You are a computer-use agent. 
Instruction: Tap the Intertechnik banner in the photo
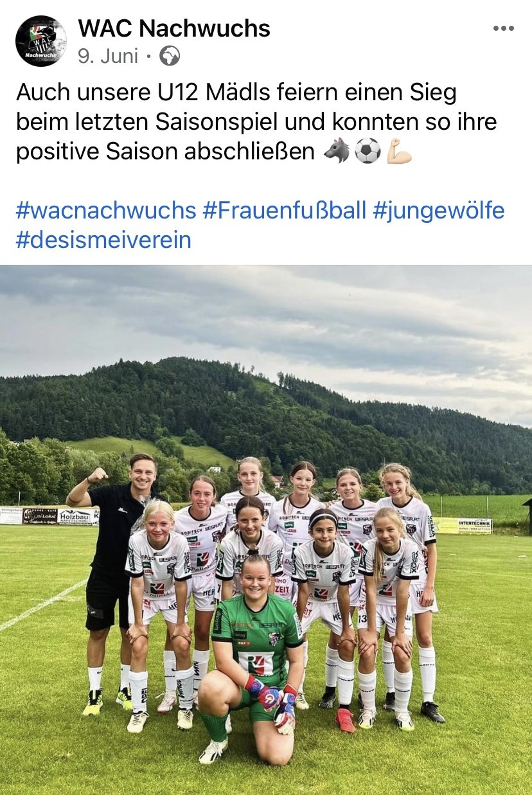click(x=475, y=526)
